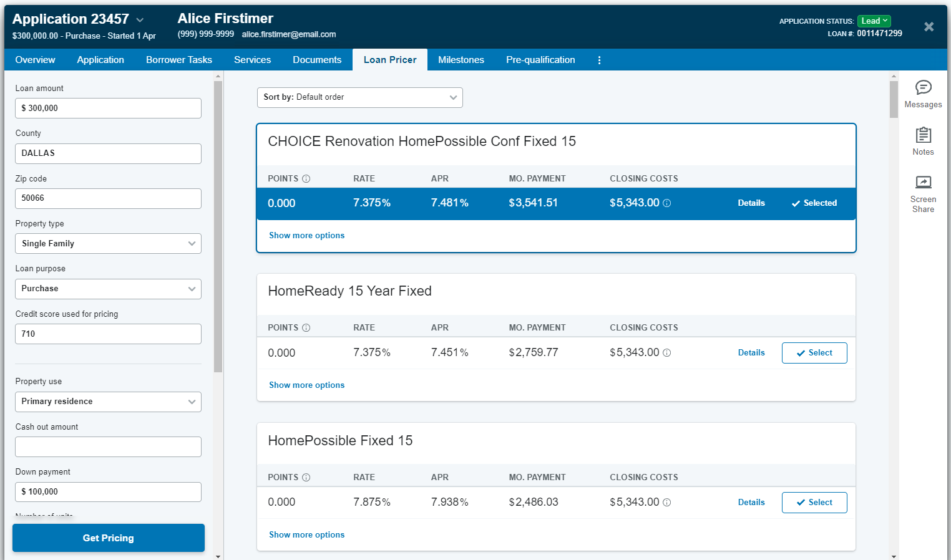Click info icon next to CHOICE closing costs
Screen dimensions: 951x560
click(666, 203)
